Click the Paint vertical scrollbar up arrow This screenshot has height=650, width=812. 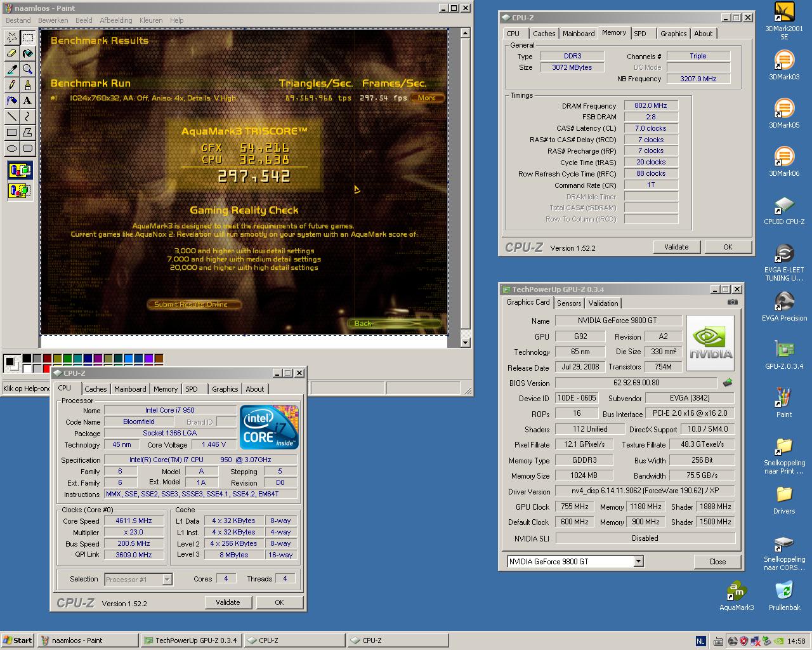pyautogui.click(x=465, y=33)
